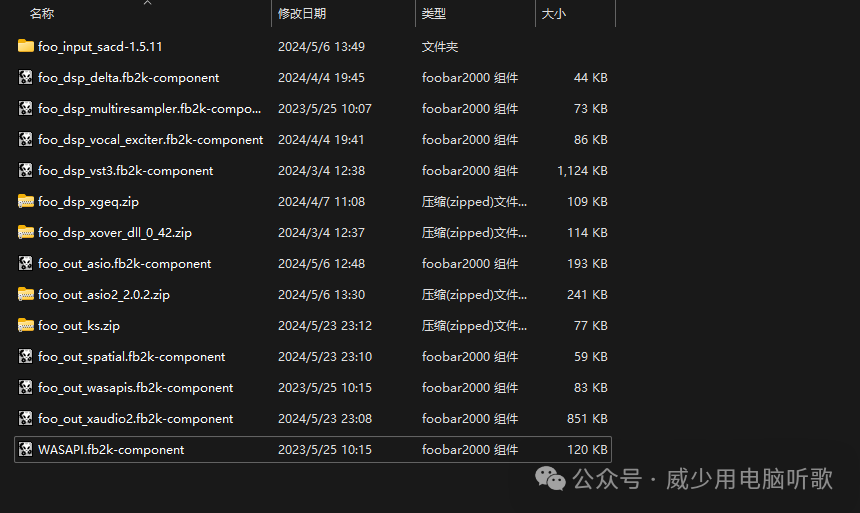The height and width of the screenshot is (513, 860).
Task: Click the foo_out_asio2_2.0.2.zip archive icon
Action: 26,294
